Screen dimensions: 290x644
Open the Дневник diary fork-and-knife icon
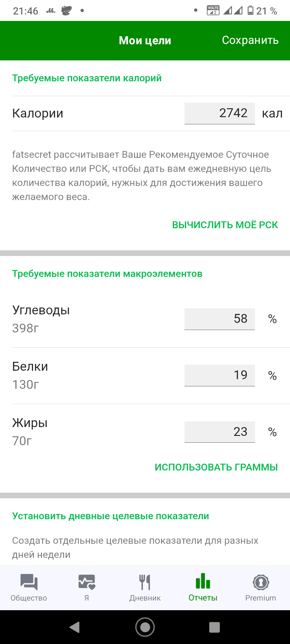pos(145,582)
